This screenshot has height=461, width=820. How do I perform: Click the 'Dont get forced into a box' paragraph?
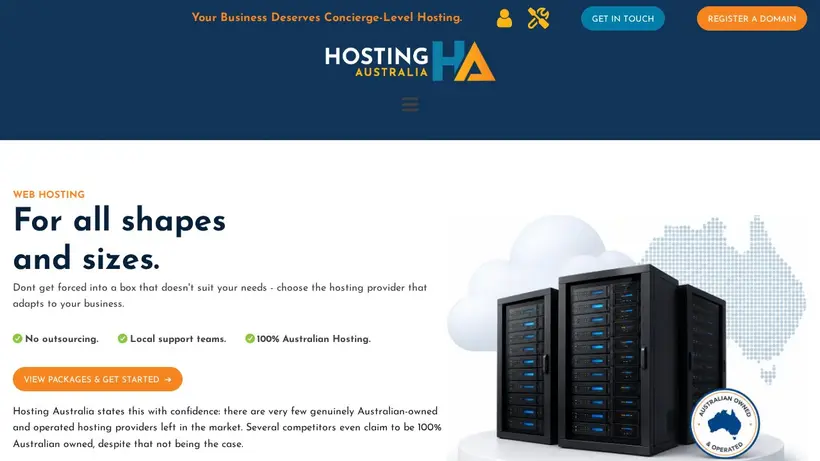[220, 295]
